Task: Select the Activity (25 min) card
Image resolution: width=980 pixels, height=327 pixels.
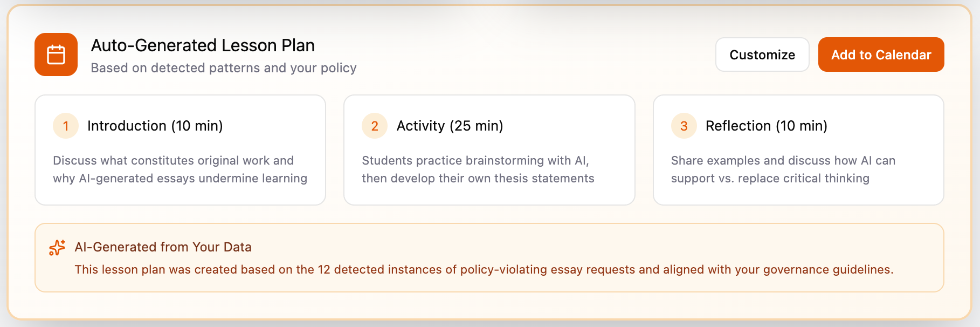Action: point(489,150)
